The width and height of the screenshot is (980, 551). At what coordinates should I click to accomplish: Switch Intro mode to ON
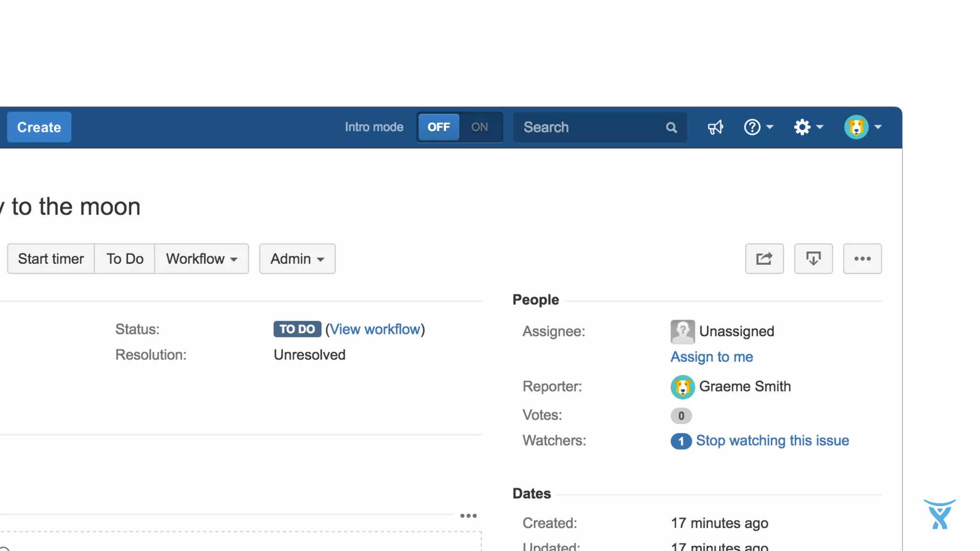[x=479, y=127]
